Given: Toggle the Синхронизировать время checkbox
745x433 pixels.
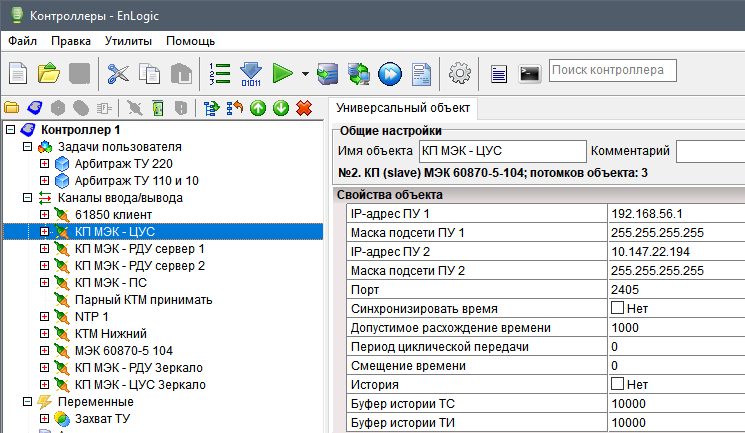Looking at the screenshot, I should [617, 308].
